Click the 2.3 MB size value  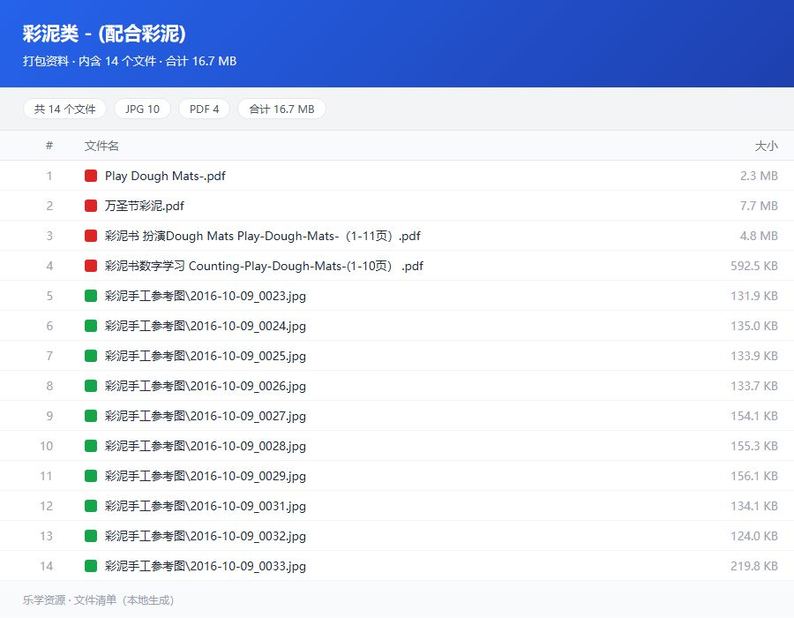coord(759,176)
